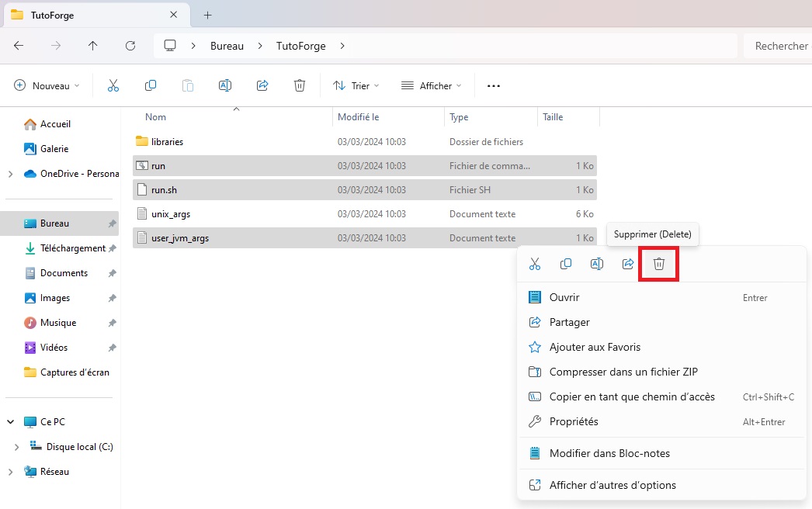Click TutoForge in the address bar breadcrumb
The height and width of the screenshot is (509, 812).
(x=301, y=46)
